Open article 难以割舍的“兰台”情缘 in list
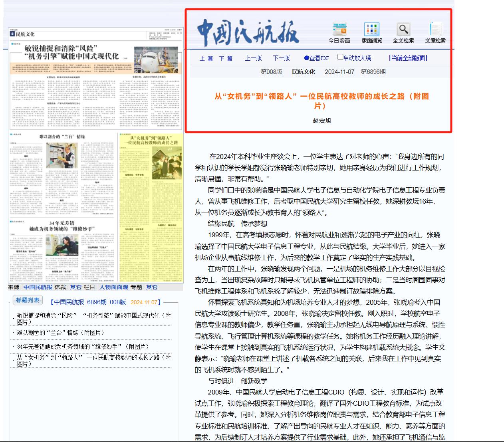504x442 pixels. (60, 333)
